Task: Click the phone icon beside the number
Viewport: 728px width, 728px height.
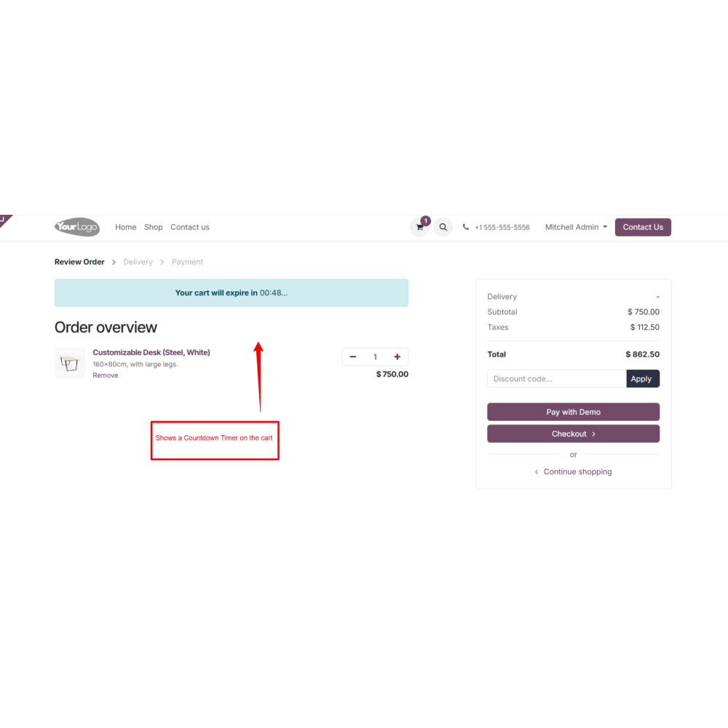Action: point(466,227)
